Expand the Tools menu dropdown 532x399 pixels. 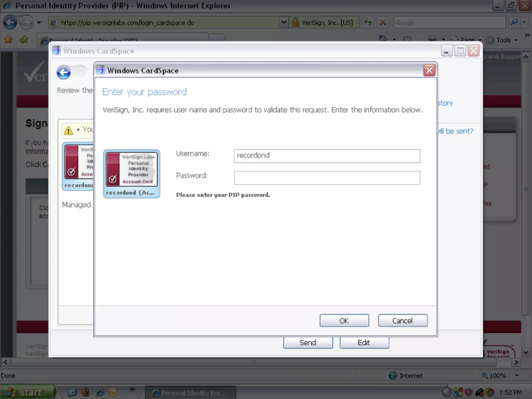pos(516,40)
